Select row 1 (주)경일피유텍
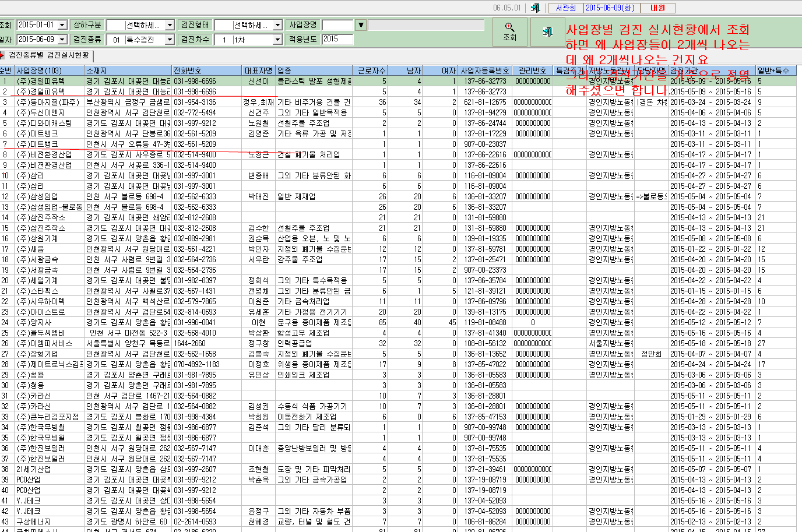 [x=401, y=81]
